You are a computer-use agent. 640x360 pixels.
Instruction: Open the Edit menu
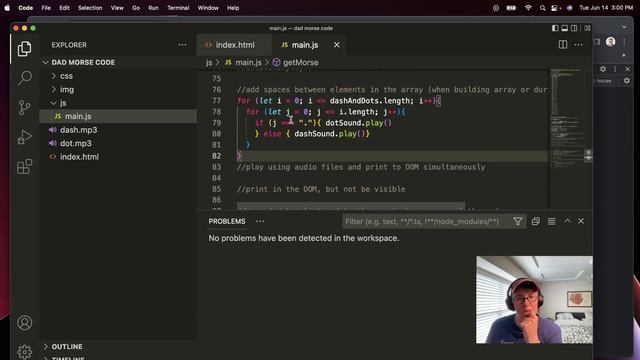click(x=64, y=8)
